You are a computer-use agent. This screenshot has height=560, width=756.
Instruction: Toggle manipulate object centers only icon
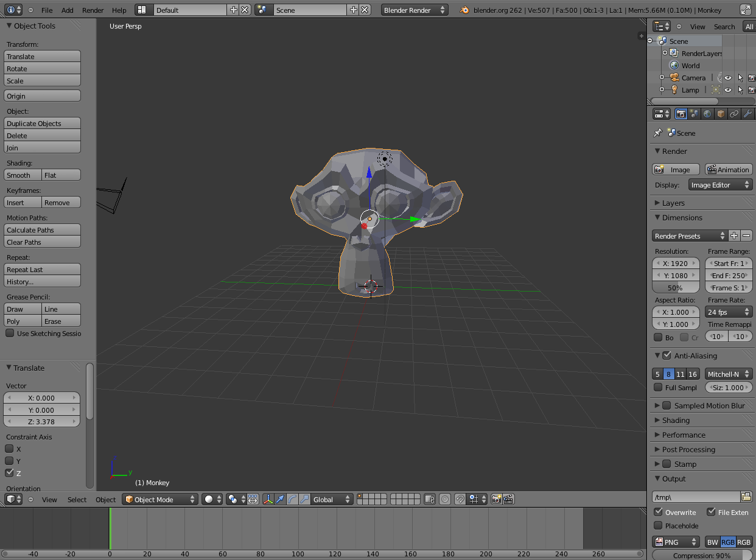(x=253, y=499)
